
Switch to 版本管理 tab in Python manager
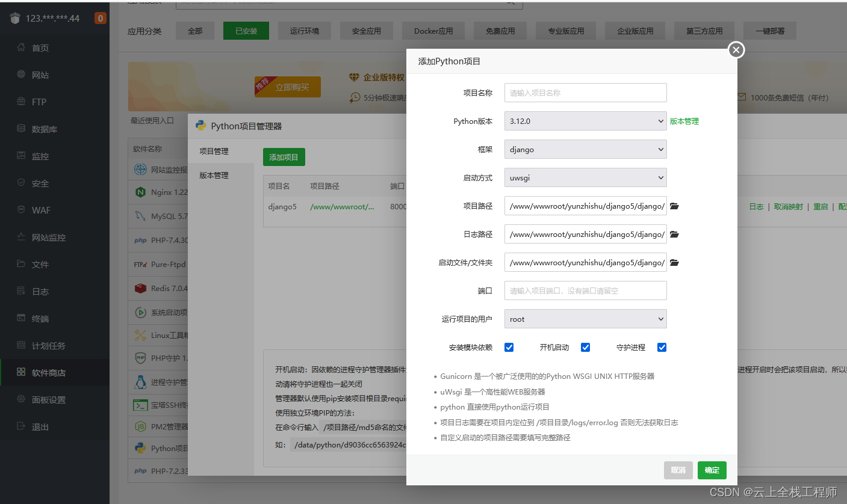220,175
